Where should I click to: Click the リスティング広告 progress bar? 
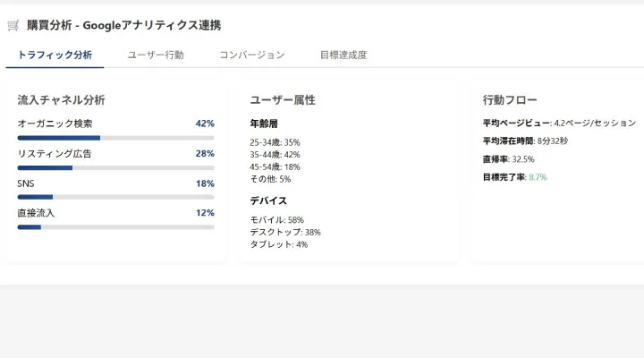pyautogui.click(x=115, y=167)
